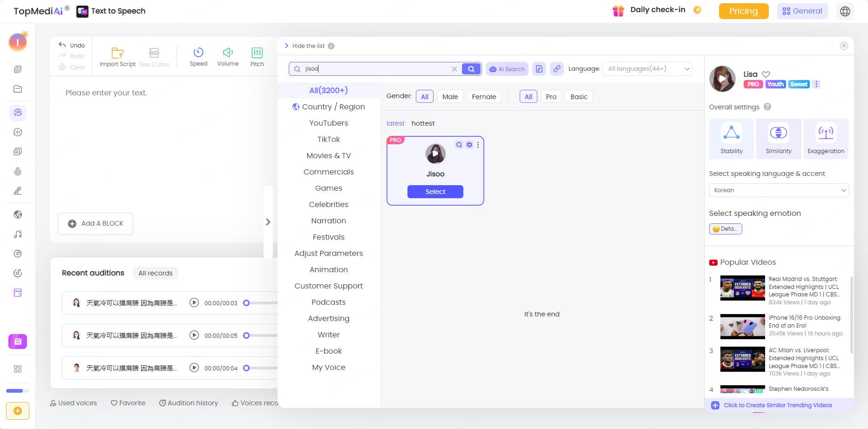Viewport: 868px width, 429px height.
Task: Play the 00:00/00:03 audition record
Action: [x=194, y=302]
